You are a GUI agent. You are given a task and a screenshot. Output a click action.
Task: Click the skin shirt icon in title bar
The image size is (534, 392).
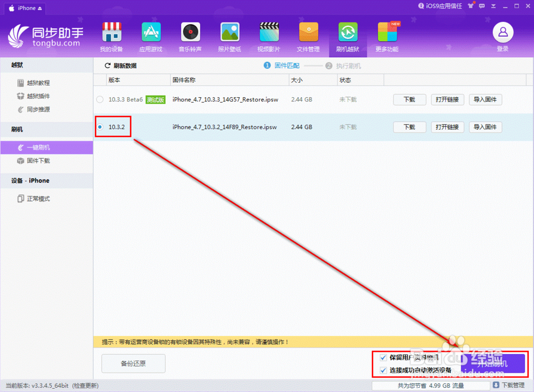[470, 6]
